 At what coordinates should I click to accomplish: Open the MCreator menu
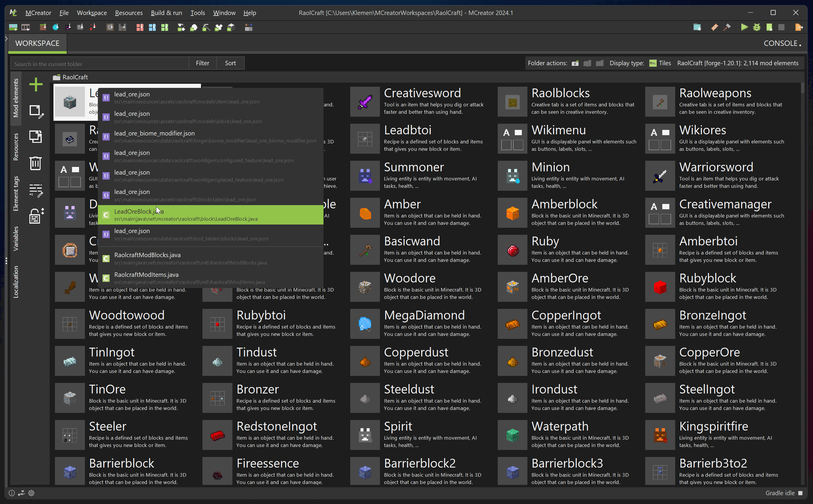click(38, 13)
